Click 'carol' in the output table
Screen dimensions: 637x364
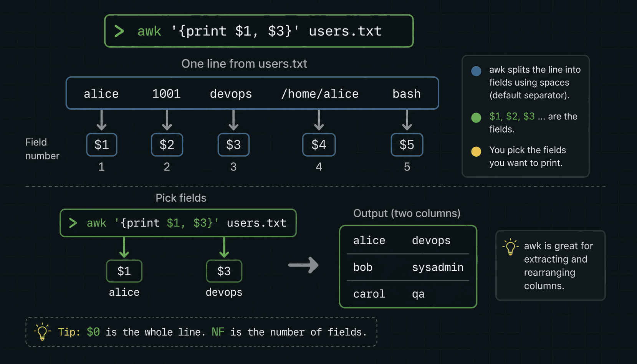369,294
